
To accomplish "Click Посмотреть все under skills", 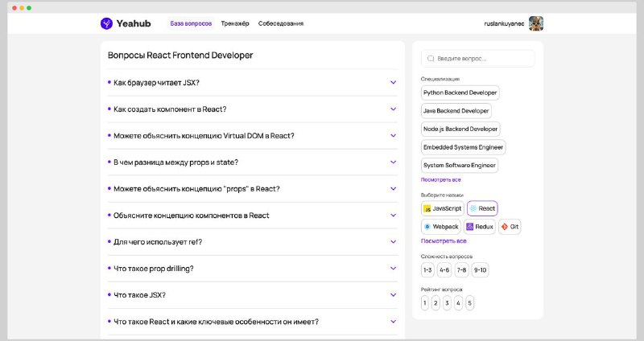I will 444,241.
